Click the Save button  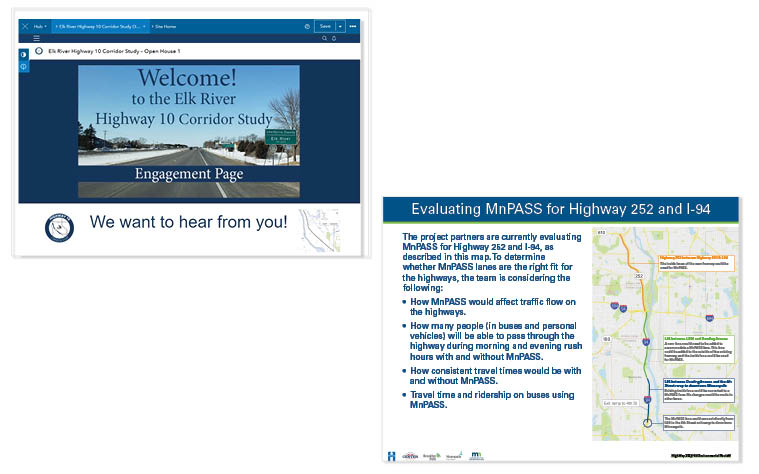325,27
